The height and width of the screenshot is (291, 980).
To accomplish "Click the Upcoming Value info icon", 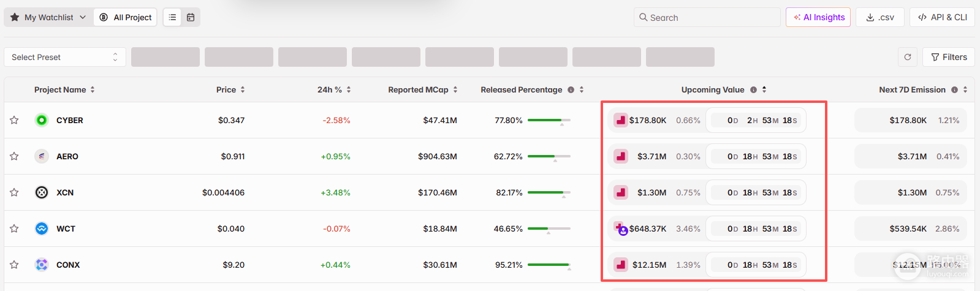I will [x=753, y=89].
